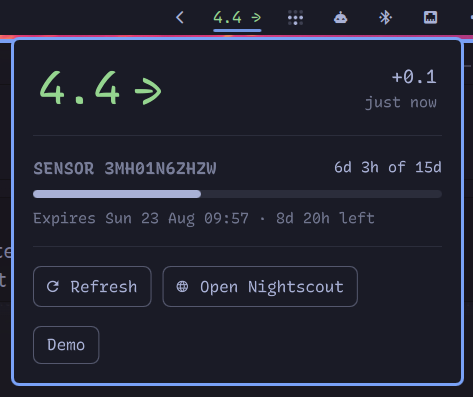Image resolution: width=473 pixels, height=397 pixels.
Task: Click the sensor lifetime progress bar
Action: pyautogui.click(x=237, y=194)
